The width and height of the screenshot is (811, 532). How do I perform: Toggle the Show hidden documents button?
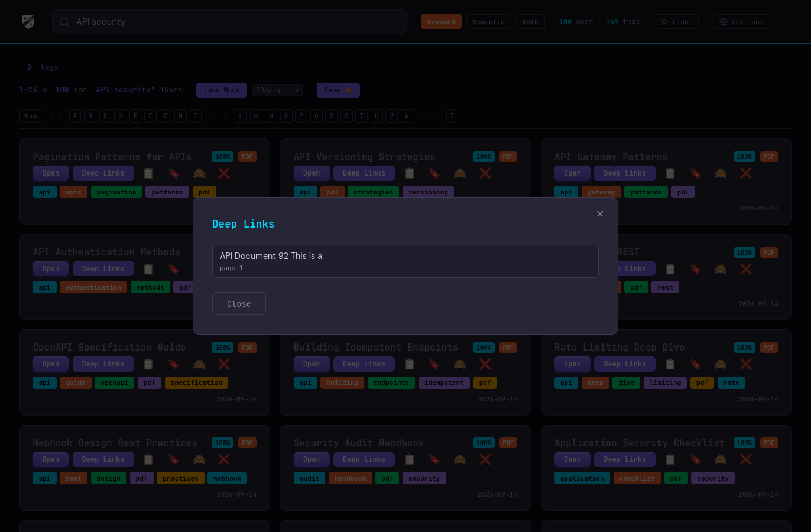point(338,90)
